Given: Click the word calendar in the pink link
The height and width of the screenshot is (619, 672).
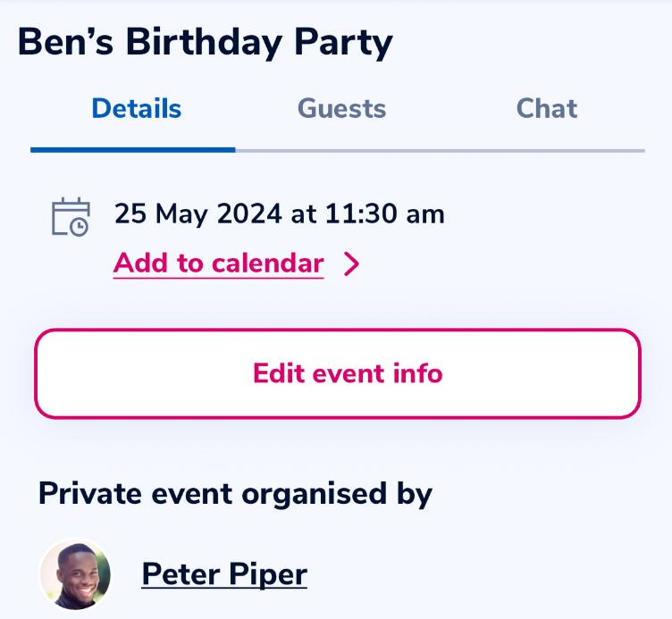Looking at the screenshot, I should click(x=268, y=263).
